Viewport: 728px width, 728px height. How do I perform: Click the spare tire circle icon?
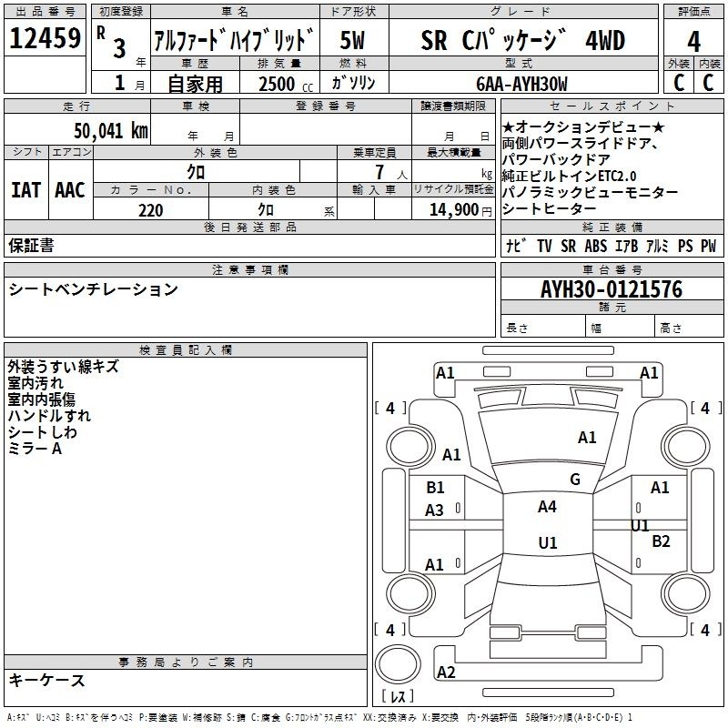(398, 663)
